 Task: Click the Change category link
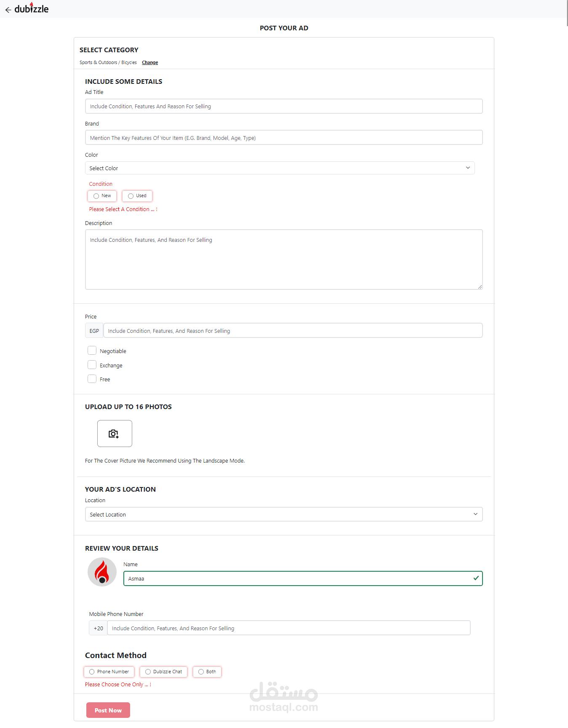150,62
